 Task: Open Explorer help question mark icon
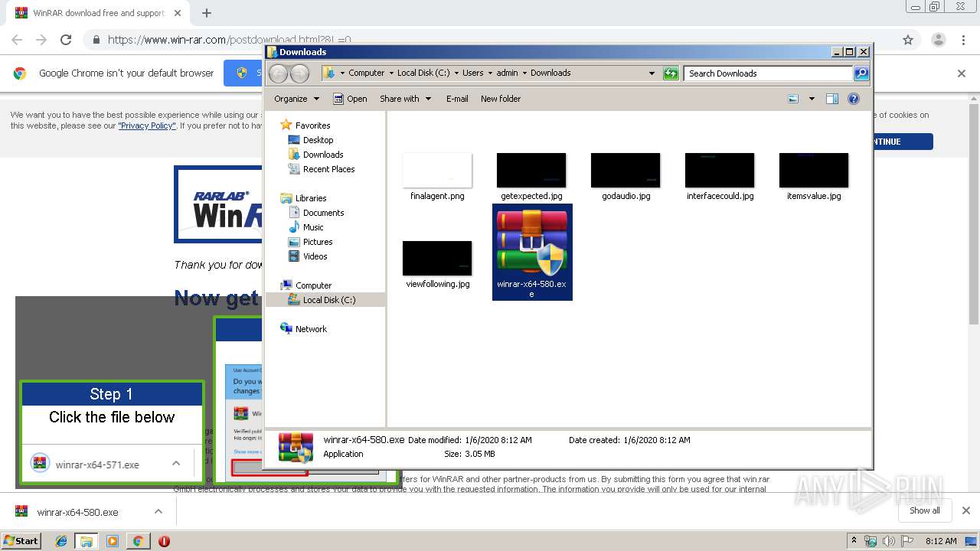click(854, 99)
